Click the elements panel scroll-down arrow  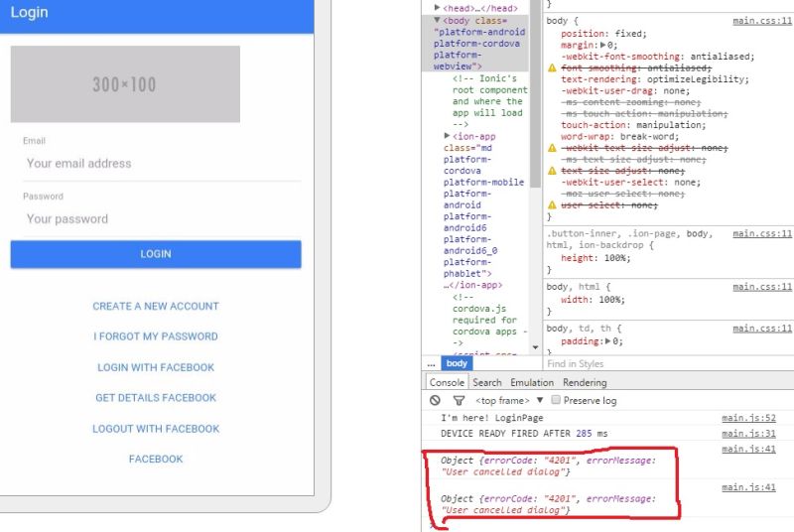535,347
